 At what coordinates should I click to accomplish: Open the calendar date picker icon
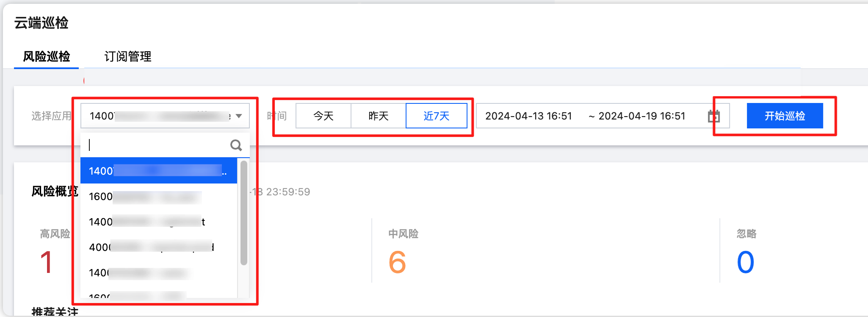pyautogui.click(x=714, y=116)
